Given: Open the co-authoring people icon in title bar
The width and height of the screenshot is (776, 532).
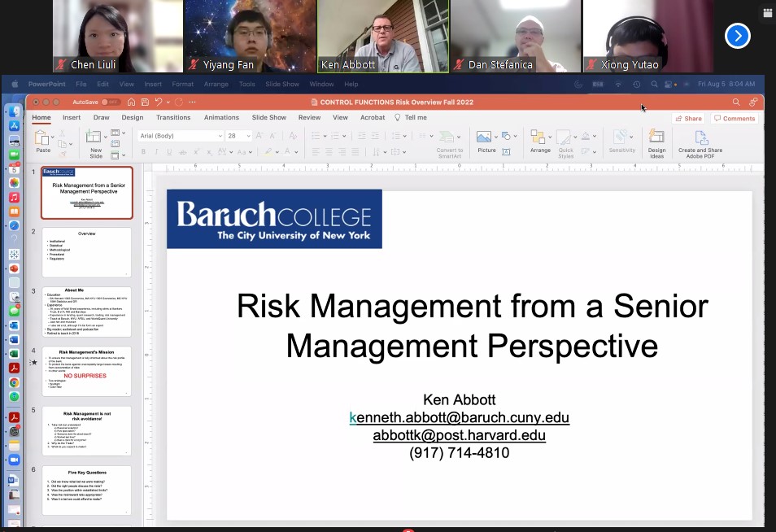Looking at the screenshot, I should (753, 102).
